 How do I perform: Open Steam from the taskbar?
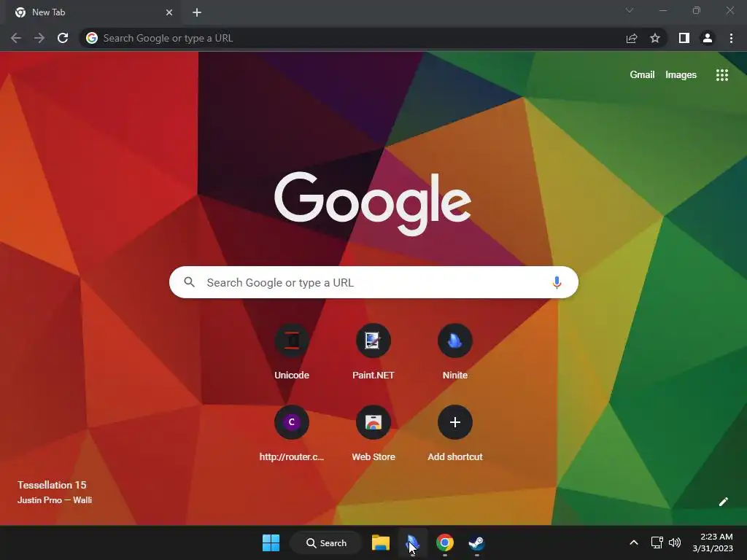476,542
